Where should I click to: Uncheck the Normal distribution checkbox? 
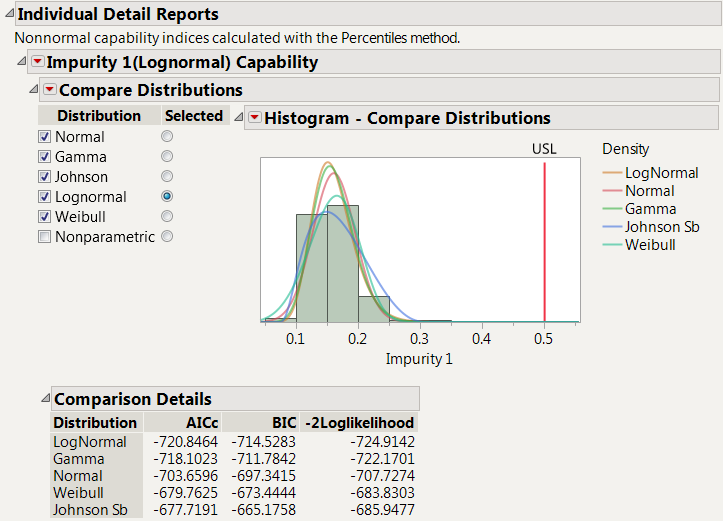44,136
